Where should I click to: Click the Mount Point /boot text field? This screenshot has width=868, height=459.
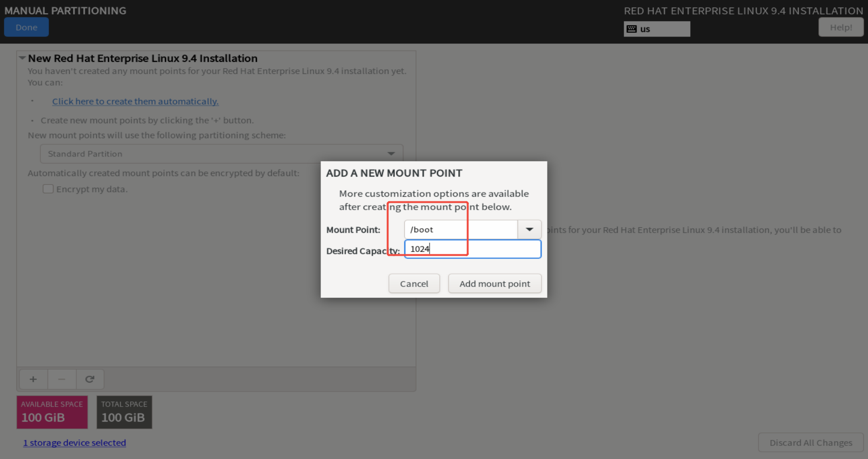tap(461, 229)
